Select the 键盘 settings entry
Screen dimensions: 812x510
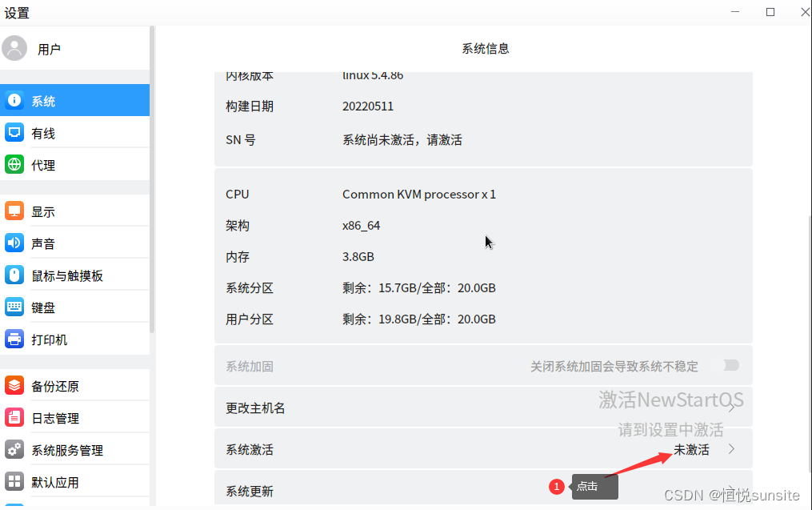coord(74,307)
